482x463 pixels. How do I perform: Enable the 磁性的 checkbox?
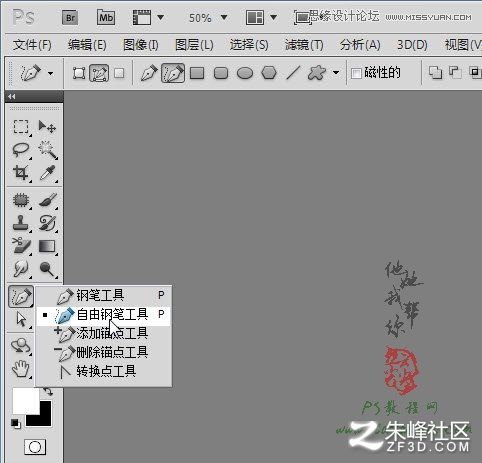pos(356,73)
